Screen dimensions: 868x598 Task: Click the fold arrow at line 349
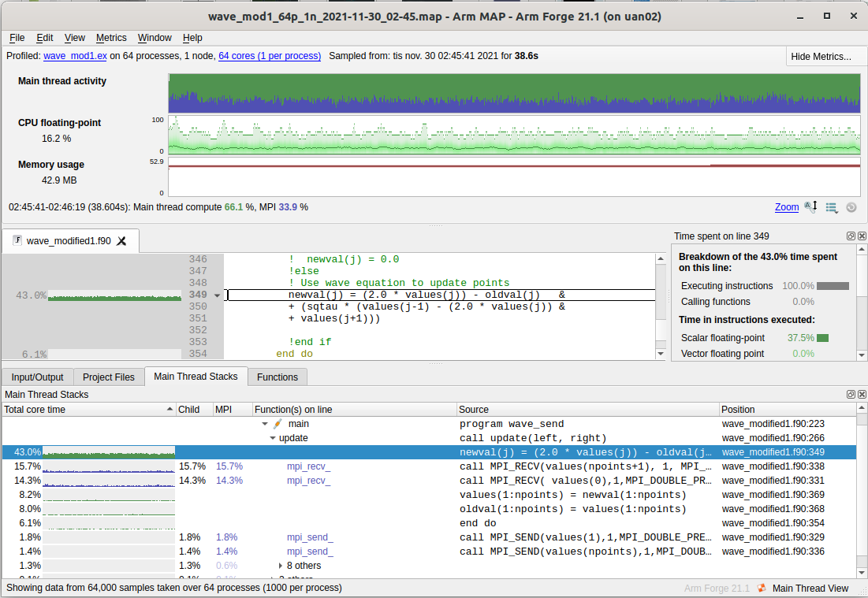click(217, 295)
